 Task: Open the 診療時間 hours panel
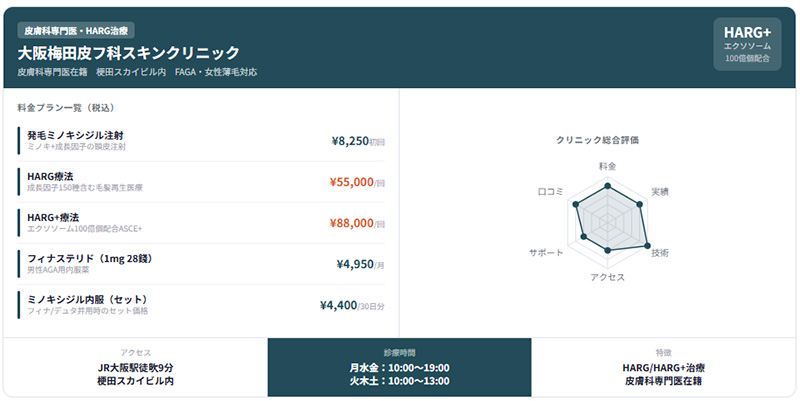click(399, 368)
